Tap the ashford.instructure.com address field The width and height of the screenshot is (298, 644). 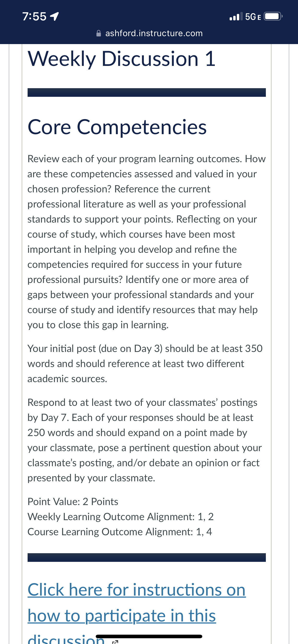coord(149,33)
